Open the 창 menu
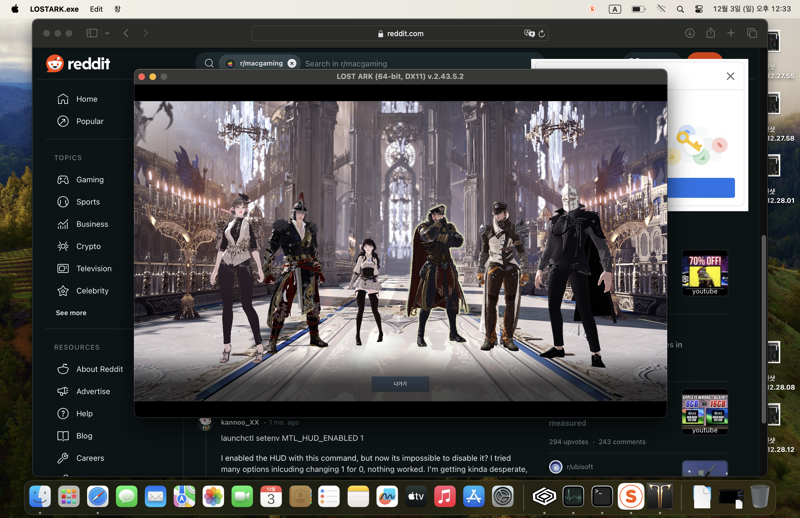The image size is (800, 518). (x=117, y=9)
